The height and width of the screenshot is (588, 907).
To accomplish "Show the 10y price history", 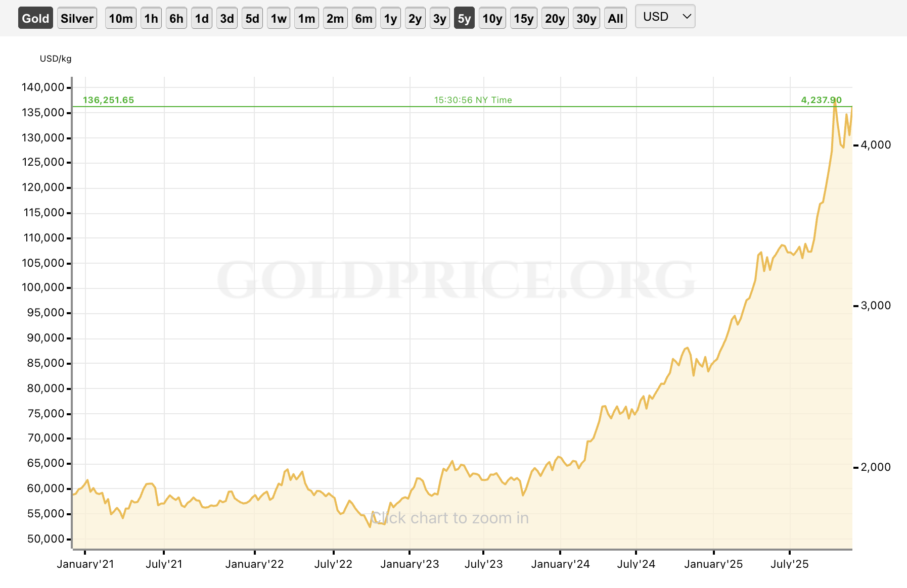I will pyautogui.click(x=492, y=17).
